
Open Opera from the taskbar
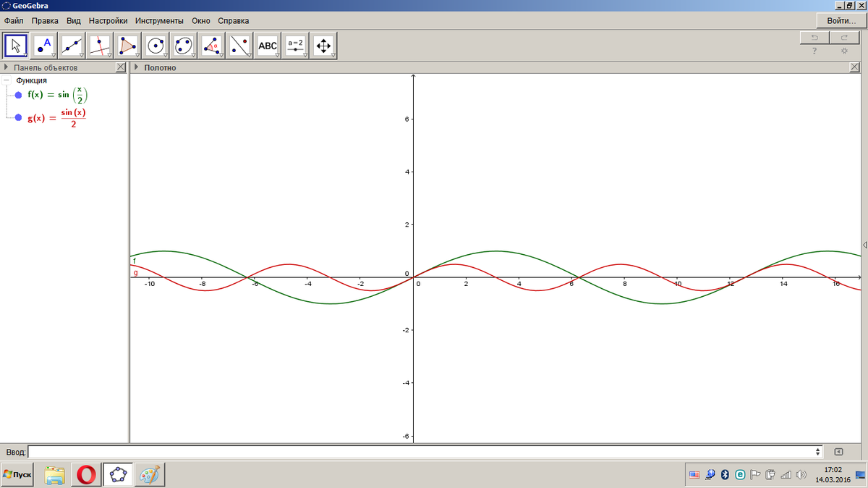pyautogui.click(x=87, y=475)
